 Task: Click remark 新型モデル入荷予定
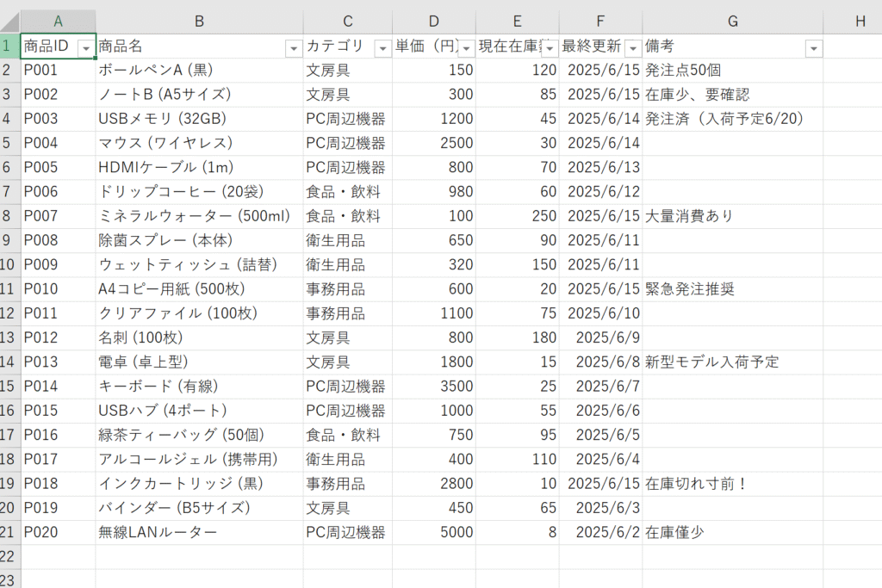[x=732, y=362]
